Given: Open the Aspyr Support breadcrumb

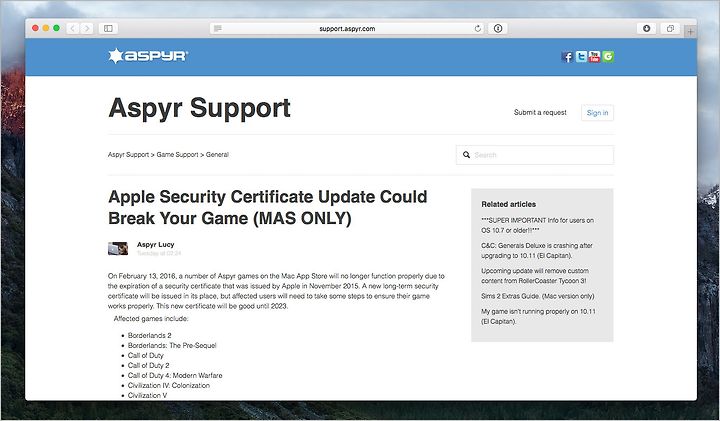Looking at the screenshot, I should [x=128, y=155].
